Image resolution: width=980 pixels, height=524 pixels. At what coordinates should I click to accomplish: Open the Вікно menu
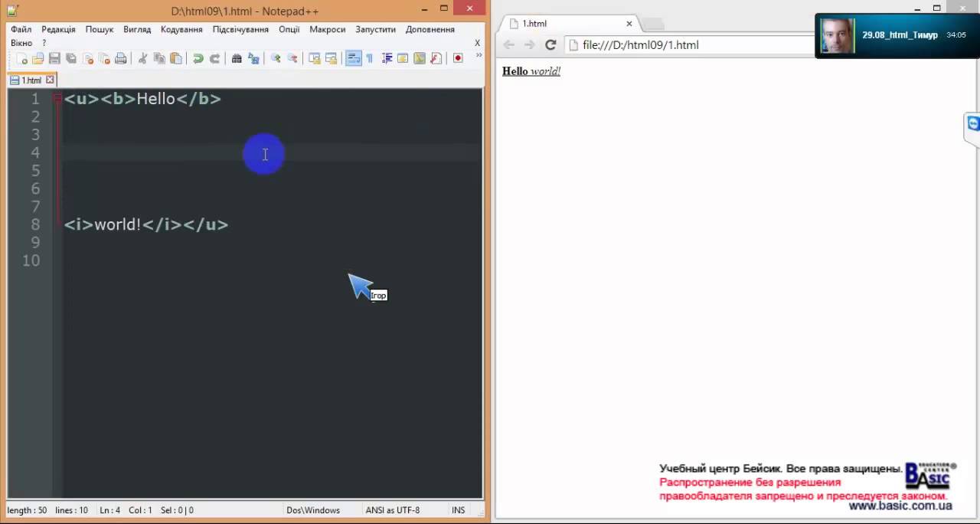[x=21, y=43]
